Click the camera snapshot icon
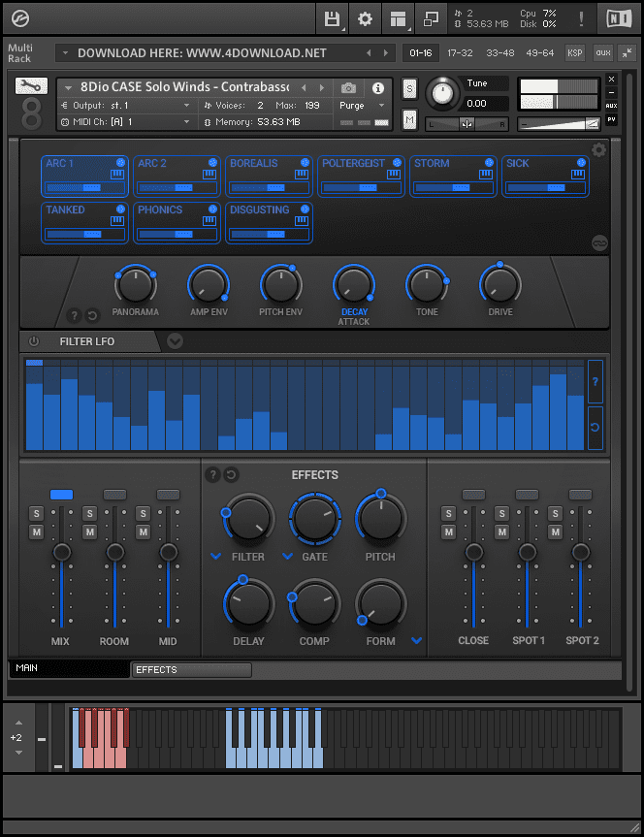Screen dimensions: 644x837 coord(348,87)
